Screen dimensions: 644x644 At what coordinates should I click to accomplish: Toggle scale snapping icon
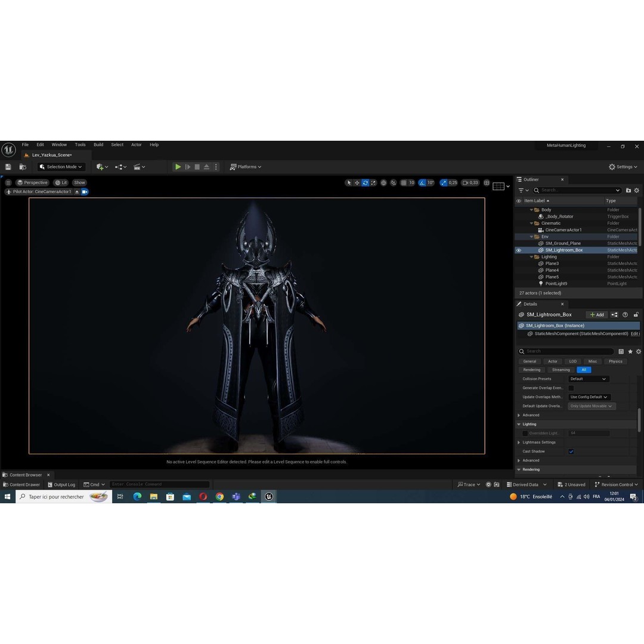[x=444, y=183]
